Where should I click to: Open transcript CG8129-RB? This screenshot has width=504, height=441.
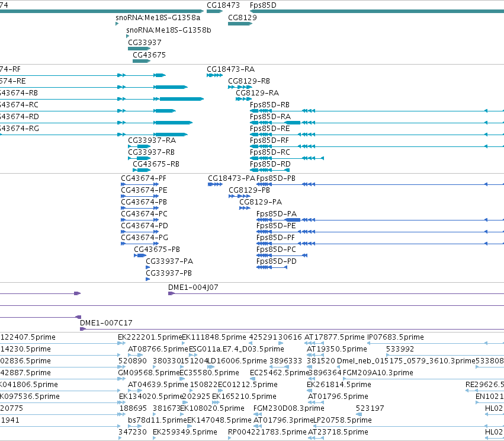(249, 81)
